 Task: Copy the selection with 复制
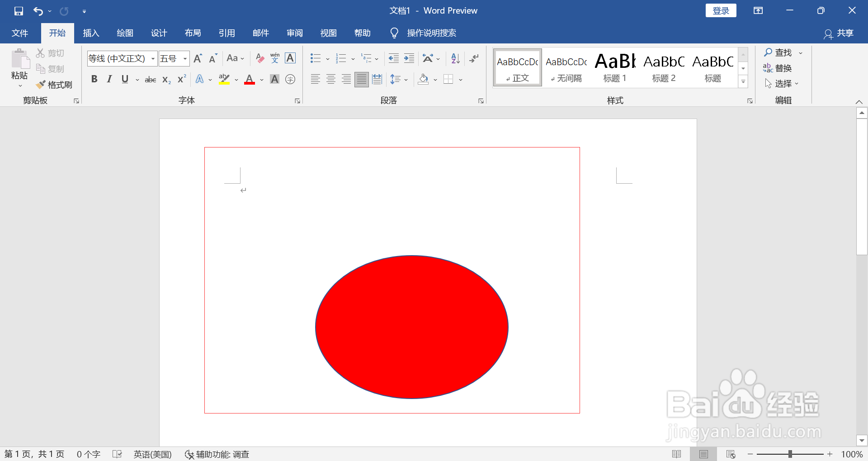click(x=50, y=69)
